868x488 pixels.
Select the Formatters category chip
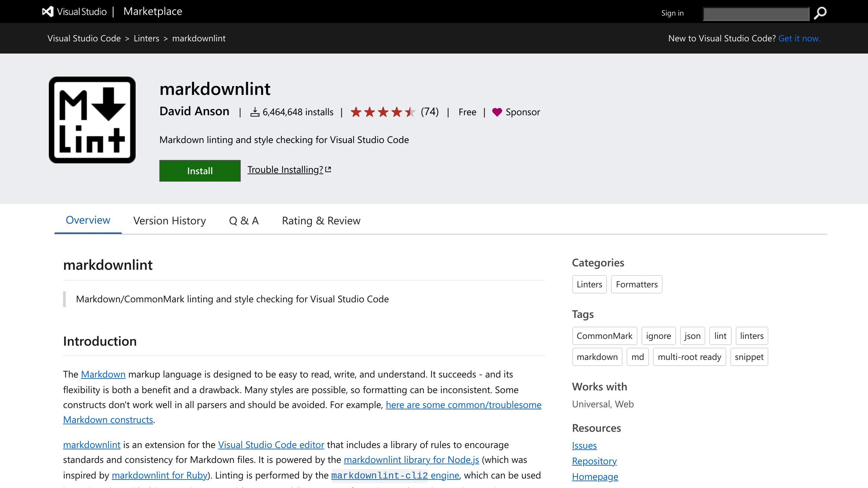tap(636, 284)
